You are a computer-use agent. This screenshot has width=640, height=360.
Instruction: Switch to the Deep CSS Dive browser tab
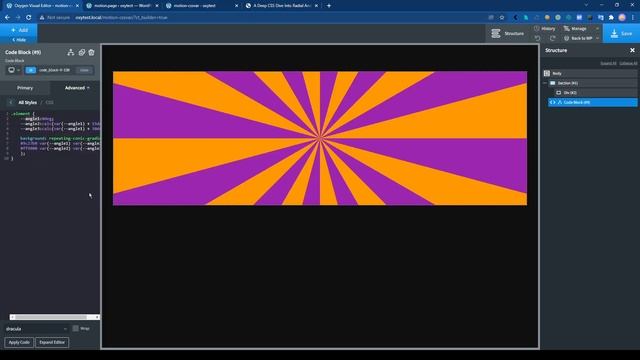click(x=281, y=6)
